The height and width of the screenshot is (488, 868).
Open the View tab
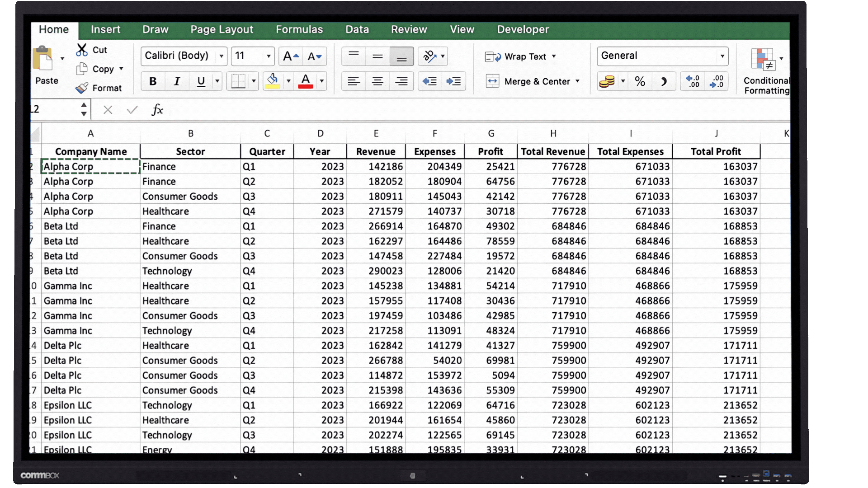pyautogui.click(x=462, y=30)
